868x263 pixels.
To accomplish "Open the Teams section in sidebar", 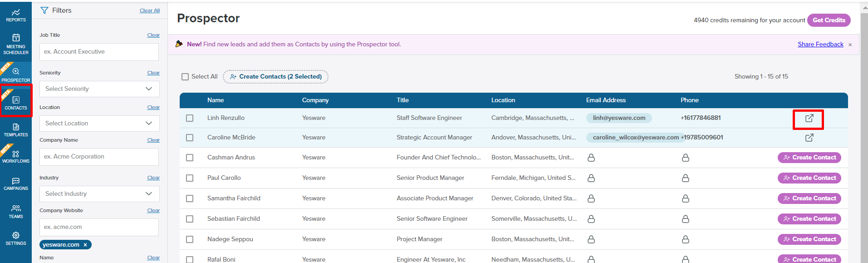I will [16, 212].
